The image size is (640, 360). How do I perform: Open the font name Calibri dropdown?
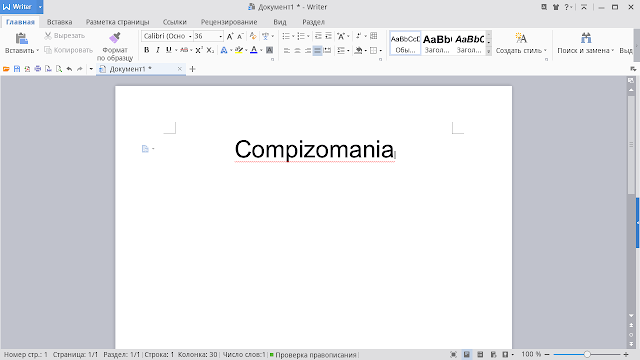(x=190, y=36)
